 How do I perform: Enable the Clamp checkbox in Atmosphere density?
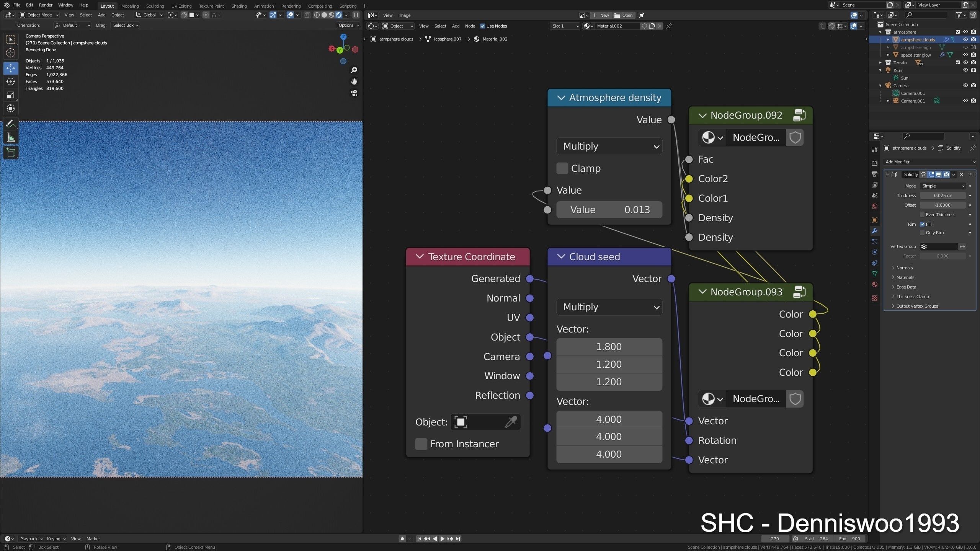coord(562,168)
